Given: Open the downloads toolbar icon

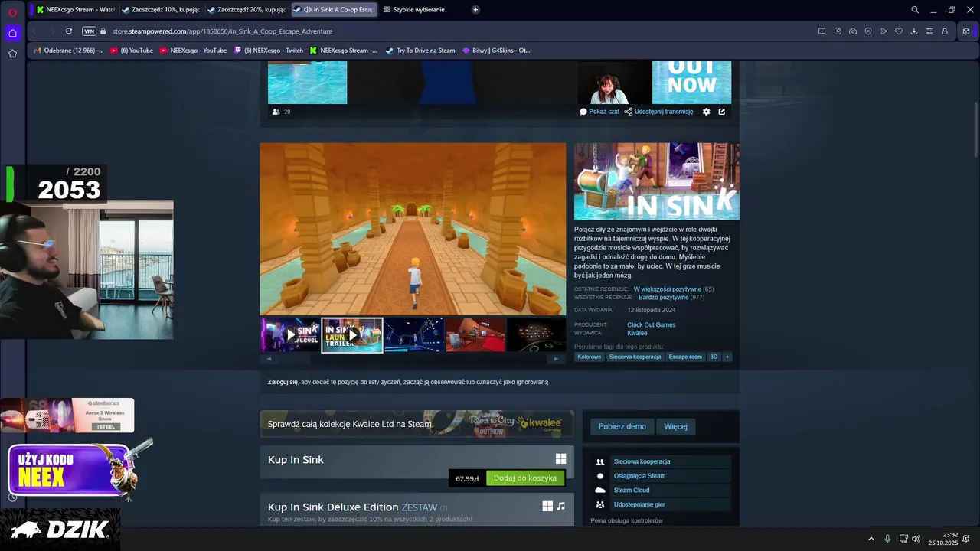Looking at the screenshot, I should [x=914, y=31].
